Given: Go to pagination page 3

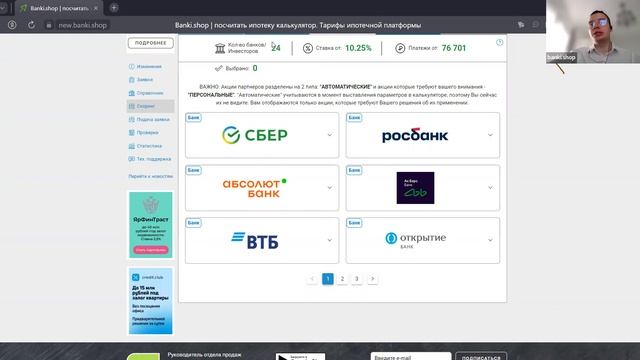Looking at the screenshot, I should [x=357, y=279].
